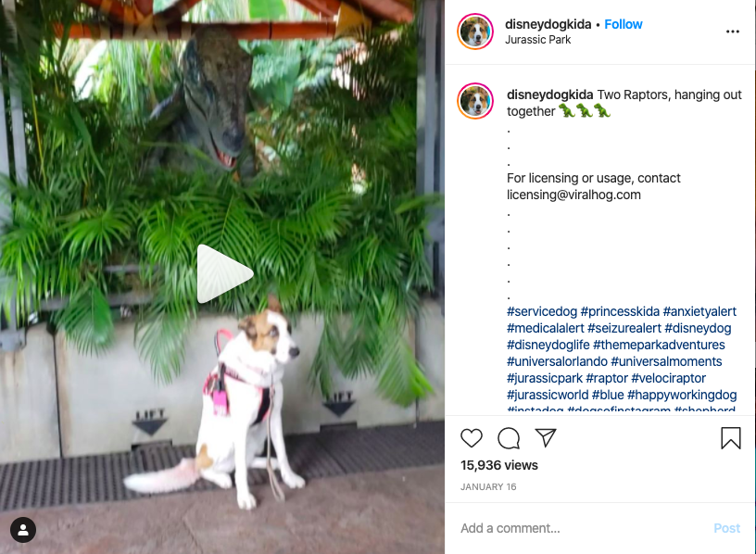The image size is (756, 554).
Task: Open profile picture beside the caption
Action: (475, 101)
